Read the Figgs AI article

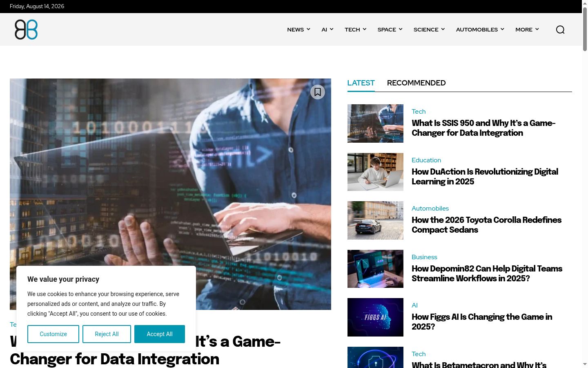(x=482, y=322)
